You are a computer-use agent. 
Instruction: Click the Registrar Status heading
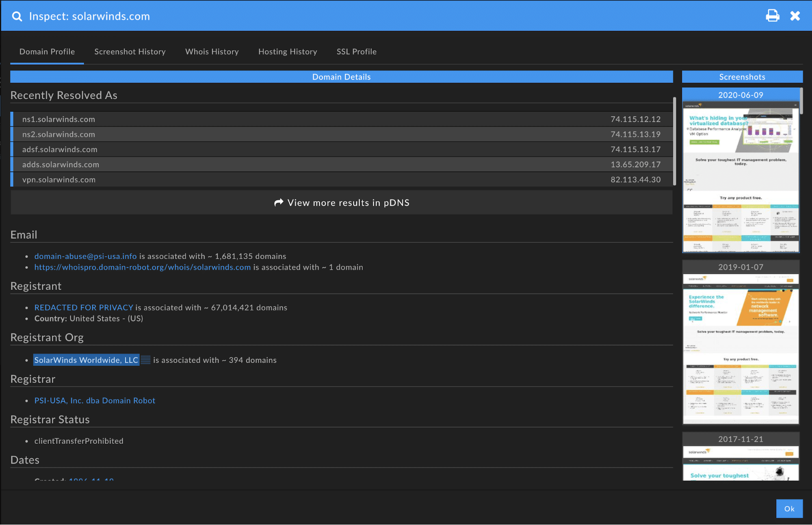coord(50,419)
